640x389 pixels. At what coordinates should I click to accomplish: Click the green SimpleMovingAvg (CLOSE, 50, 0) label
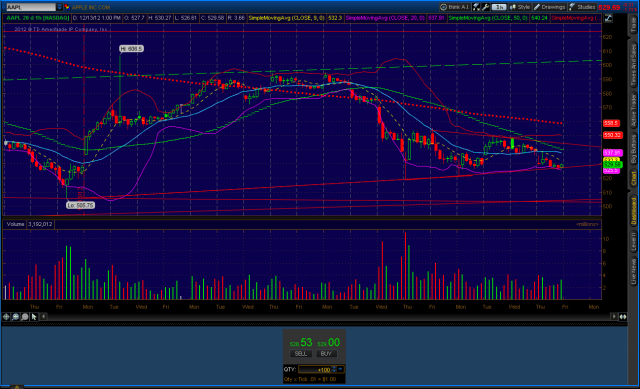pos(488,18)
